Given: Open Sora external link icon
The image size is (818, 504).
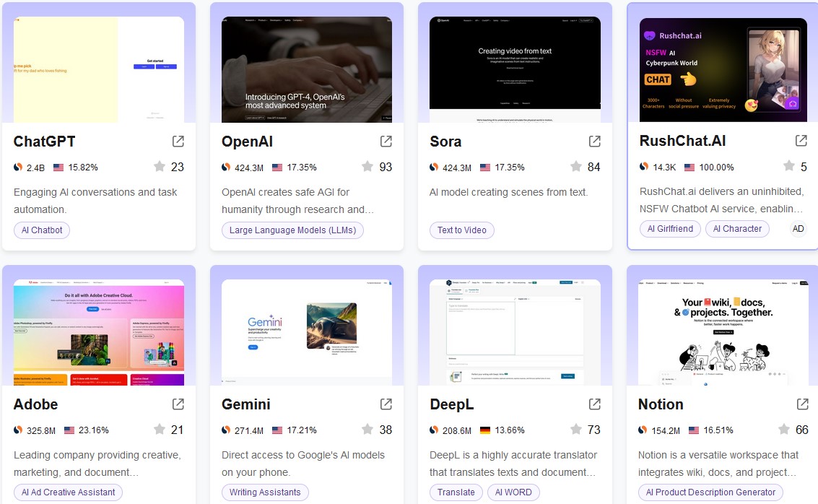Looking at the screenshot, I should pyautogui.click(x=595, y=142).
